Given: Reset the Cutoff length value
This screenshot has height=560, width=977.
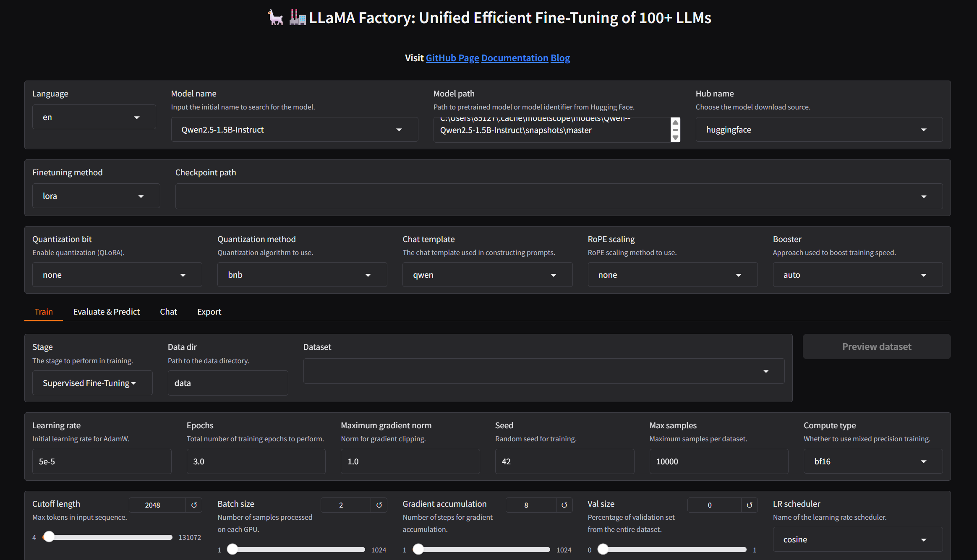Looking at the screenshot, I should tap(194, 505).
